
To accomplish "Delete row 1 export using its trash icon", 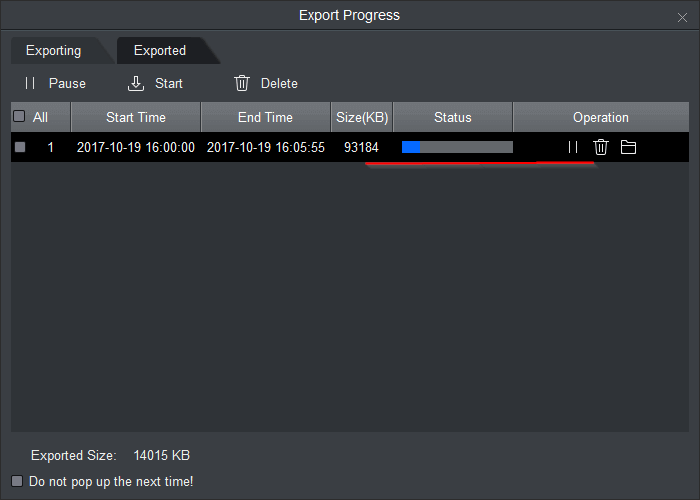I will 600,147.
